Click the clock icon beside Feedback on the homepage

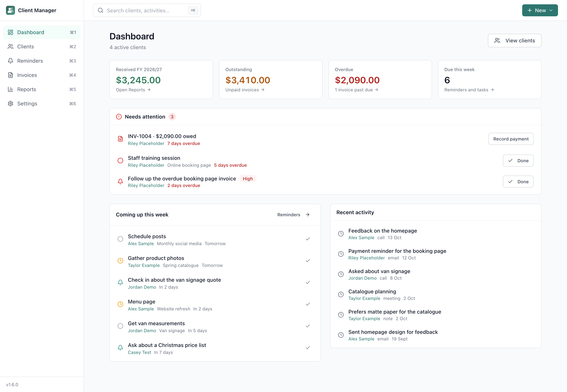(341, 234)
